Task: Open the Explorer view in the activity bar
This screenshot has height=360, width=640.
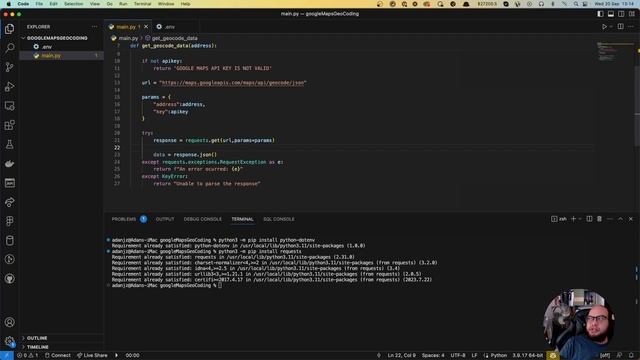Action: point(9,29)
